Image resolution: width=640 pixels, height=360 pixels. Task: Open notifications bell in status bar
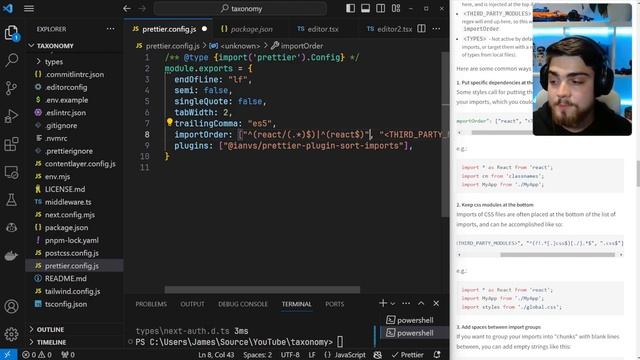click(x=437, y=355)
